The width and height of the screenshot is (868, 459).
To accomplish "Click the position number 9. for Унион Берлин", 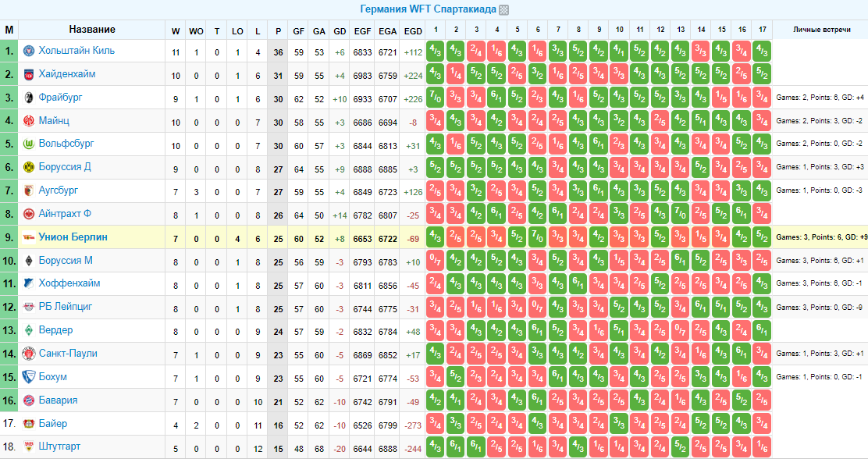I will point(9,237).
